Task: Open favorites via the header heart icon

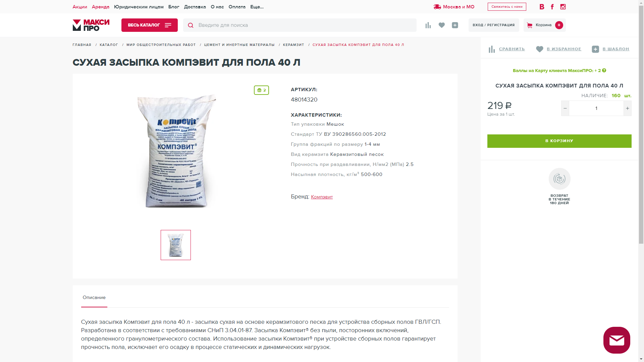Action: [442, 25]
